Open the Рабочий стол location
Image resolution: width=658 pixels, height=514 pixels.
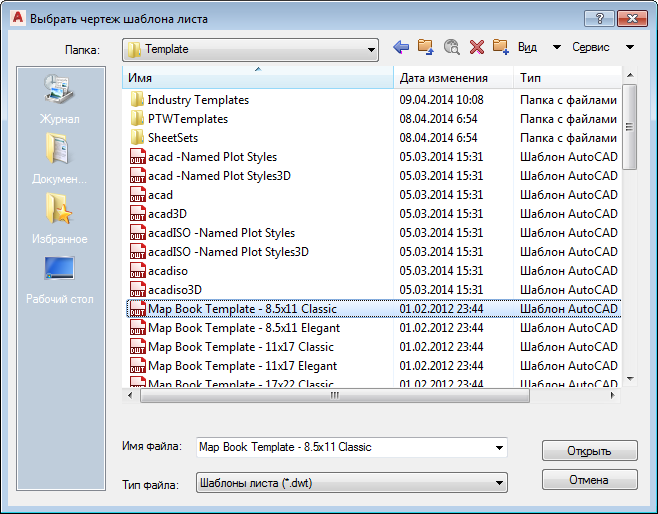pyautogui.click(x=60, y=279)
